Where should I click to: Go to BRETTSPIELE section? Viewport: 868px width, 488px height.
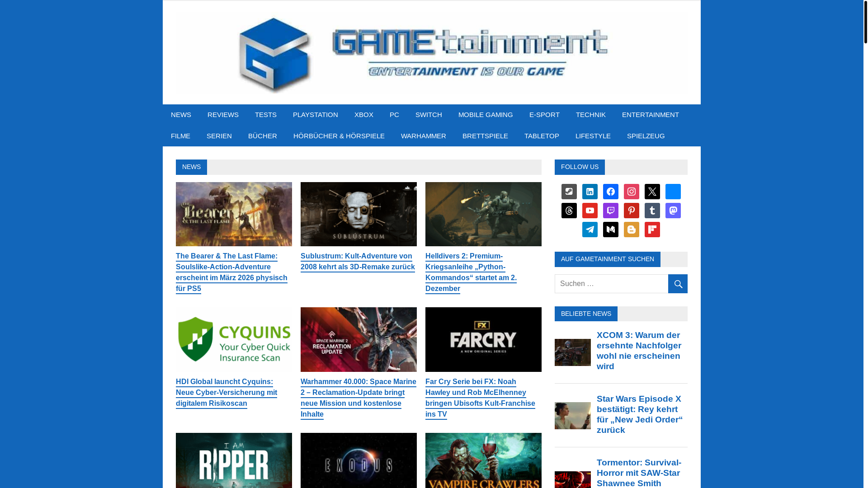pos(485,136)
